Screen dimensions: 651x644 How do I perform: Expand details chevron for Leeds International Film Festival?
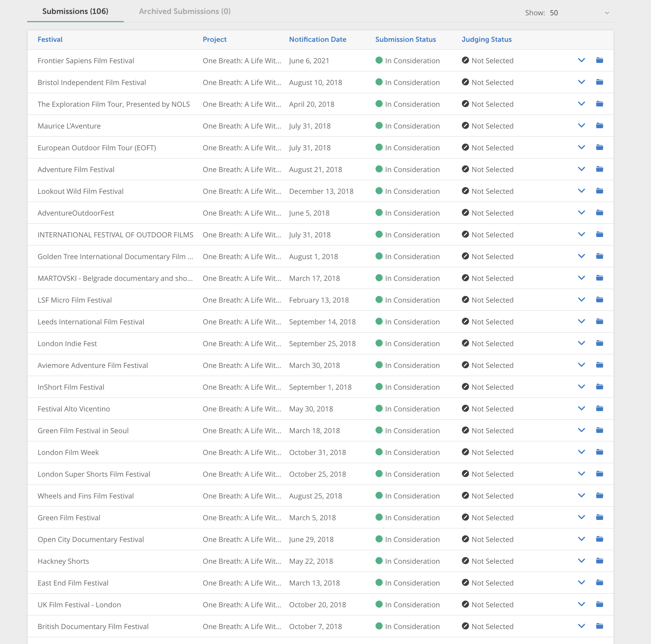coord(582,321)
